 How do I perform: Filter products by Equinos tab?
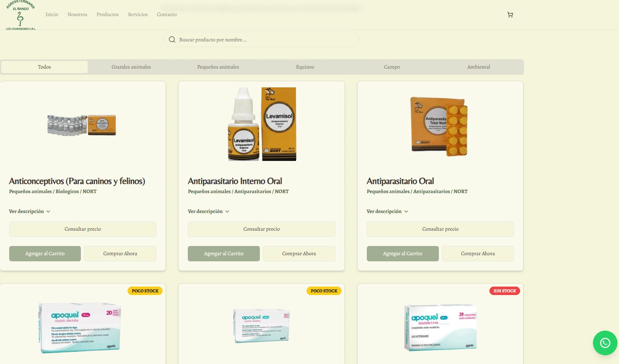(x=305, y=67)
